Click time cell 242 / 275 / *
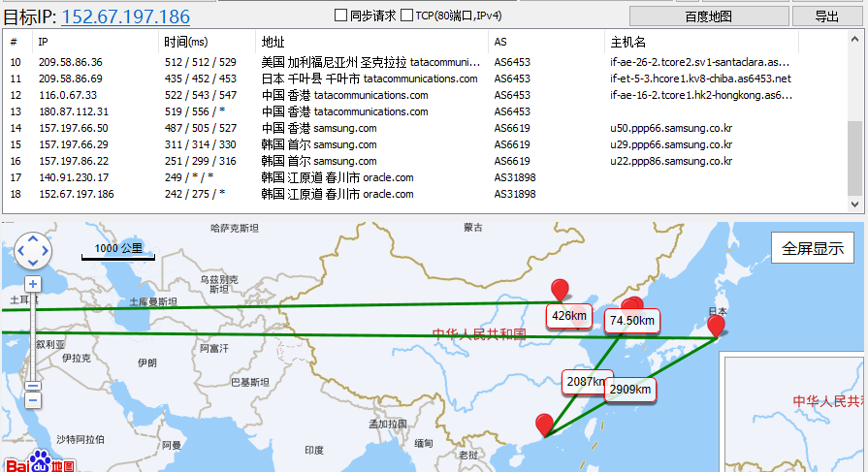This screenshot has height=472, width=868. 195,194
